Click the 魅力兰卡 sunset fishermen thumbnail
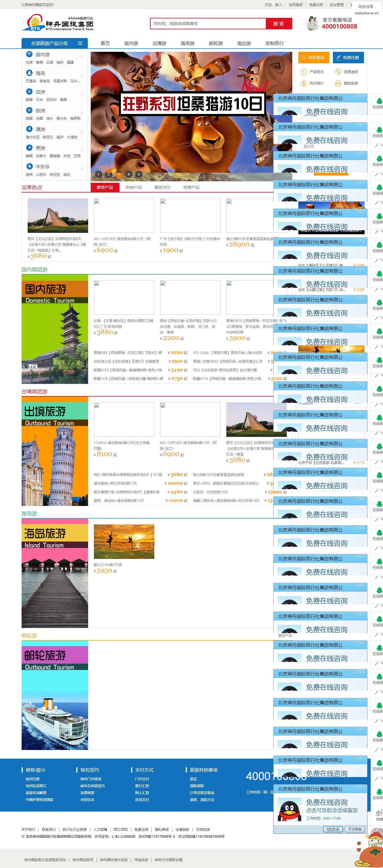The width and height of the screenshot is (383, 868). [x=124, y=541]
